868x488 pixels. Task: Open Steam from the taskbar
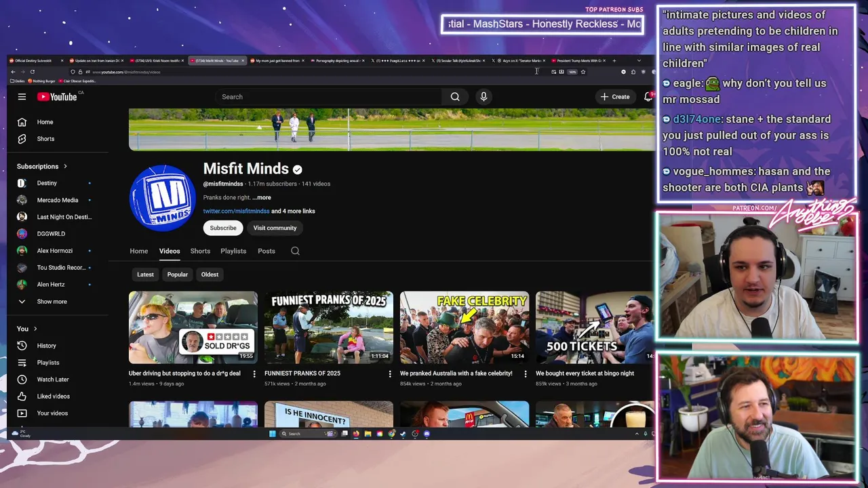click(403, 434)
